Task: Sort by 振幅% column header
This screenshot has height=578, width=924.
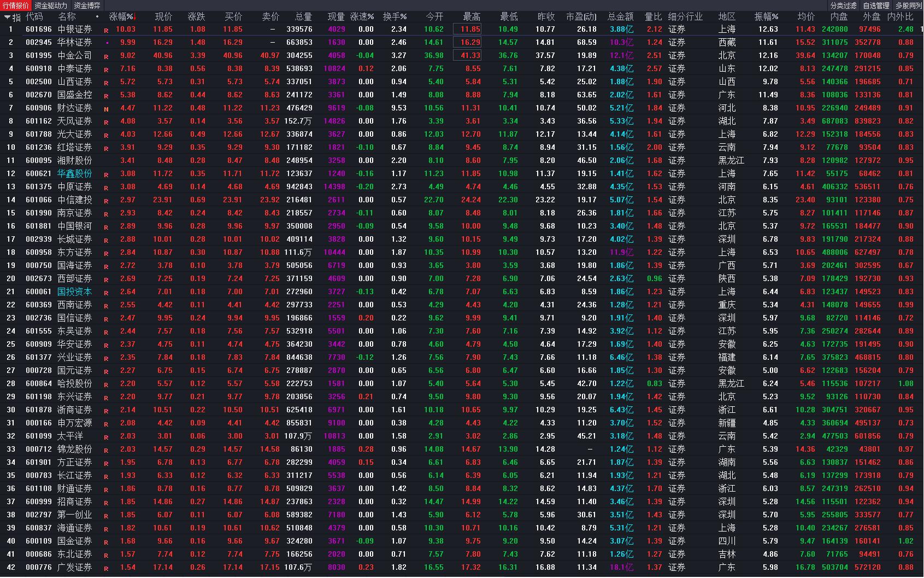Action: pyautogui.click(x=767, y=17)
